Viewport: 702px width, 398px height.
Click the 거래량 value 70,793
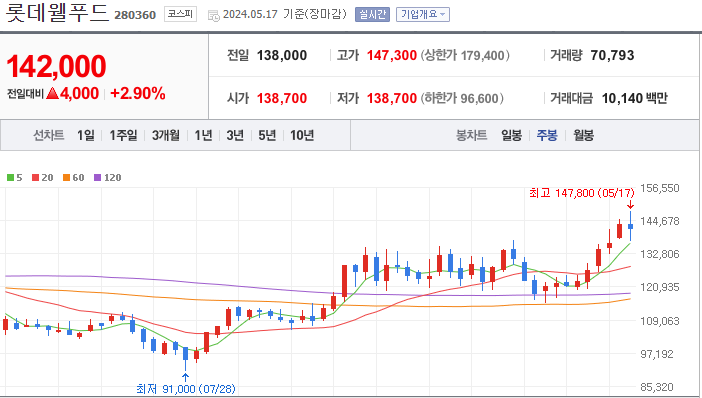pyautogui.click(x=612, y=56)
